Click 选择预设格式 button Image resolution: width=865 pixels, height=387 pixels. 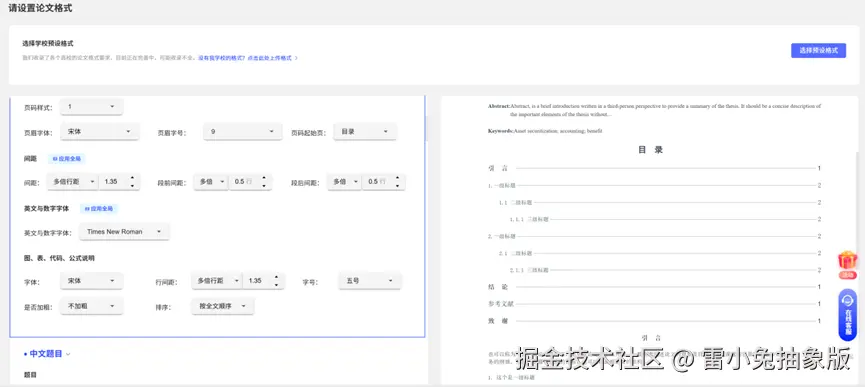pos(818,50)
